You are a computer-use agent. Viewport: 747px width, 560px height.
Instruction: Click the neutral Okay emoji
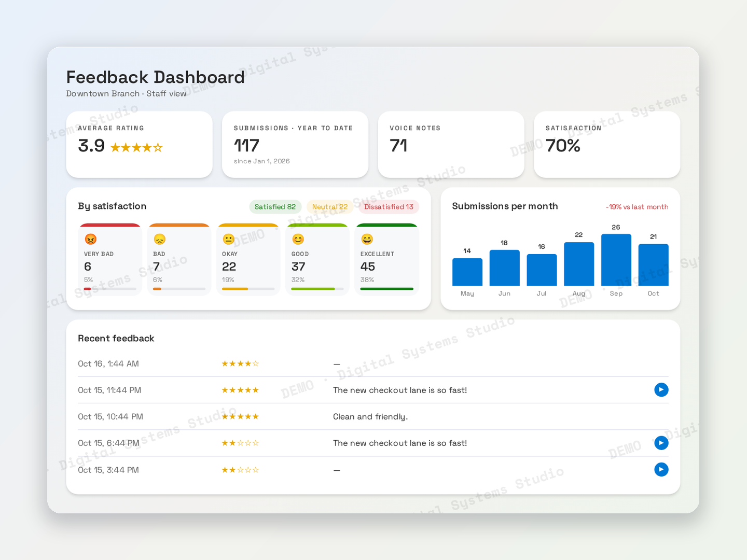tap(229, 239)
